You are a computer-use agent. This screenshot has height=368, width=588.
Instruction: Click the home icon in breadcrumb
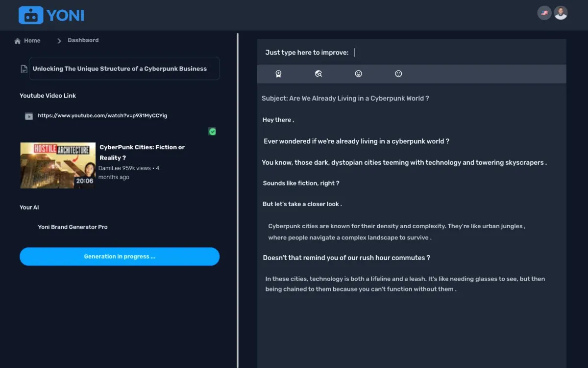point(18,41)
